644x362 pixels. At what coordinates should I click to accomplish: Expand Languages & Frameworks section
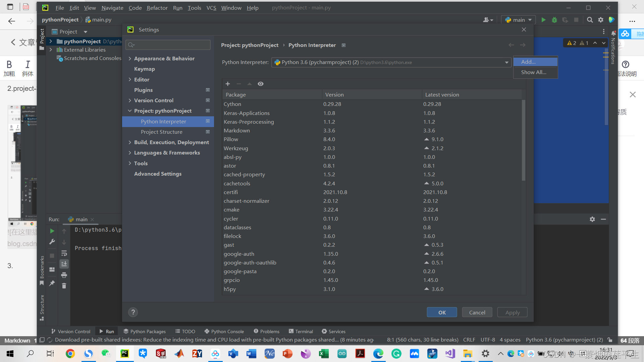click(130, 153)
